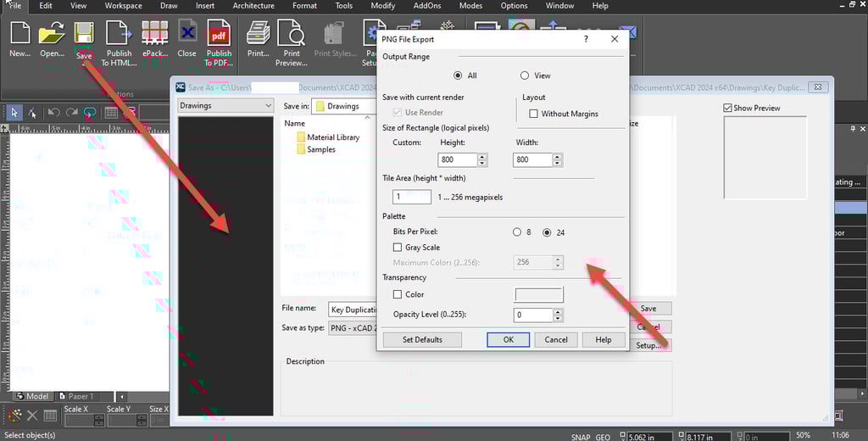Switch to the Model tab

coord(32,396)
